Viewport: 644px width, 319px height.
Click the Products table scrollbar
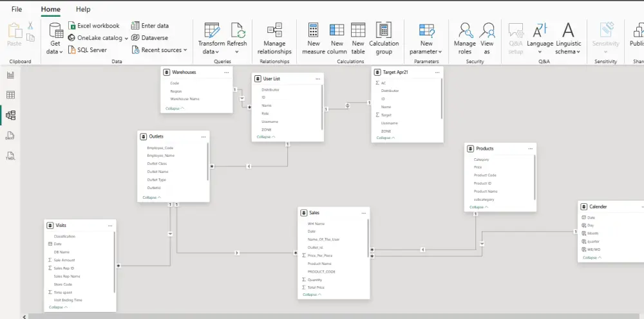pyautogui.click(x=535, y=177)
